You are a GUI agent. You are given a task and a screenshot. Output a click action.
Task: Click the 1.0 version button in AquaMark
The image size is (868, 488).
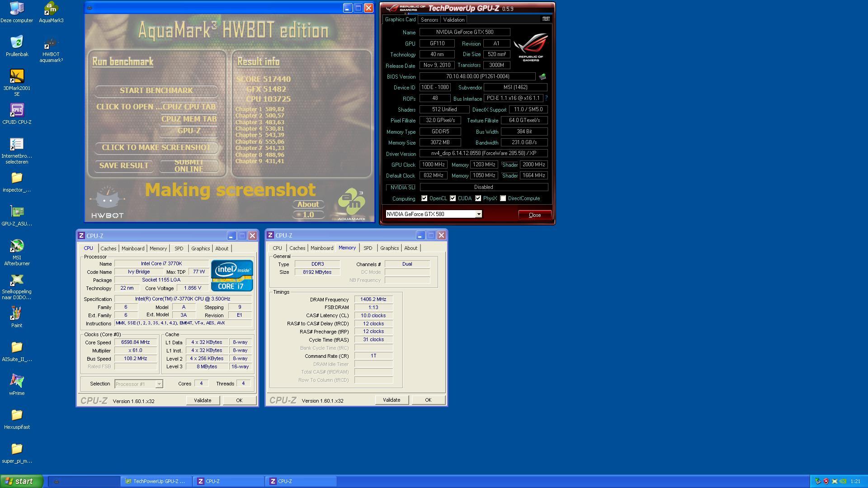(308, 215)
